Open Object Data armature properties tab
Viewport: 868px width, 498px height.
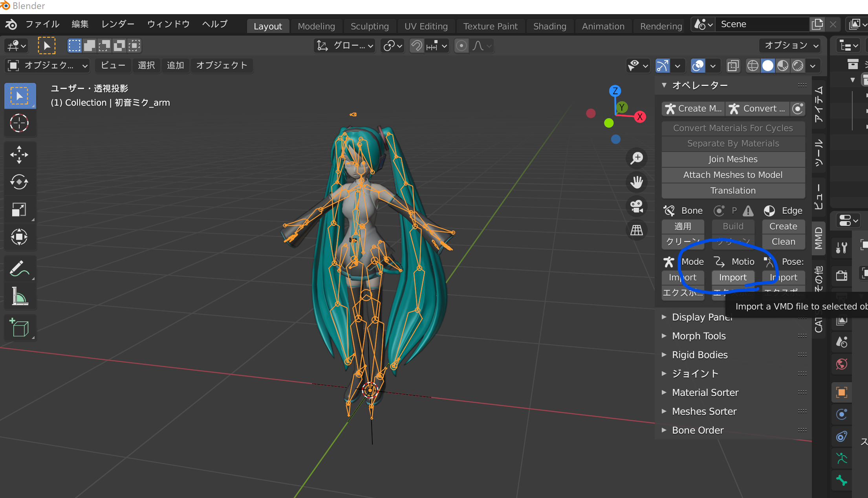coord(842,458)
